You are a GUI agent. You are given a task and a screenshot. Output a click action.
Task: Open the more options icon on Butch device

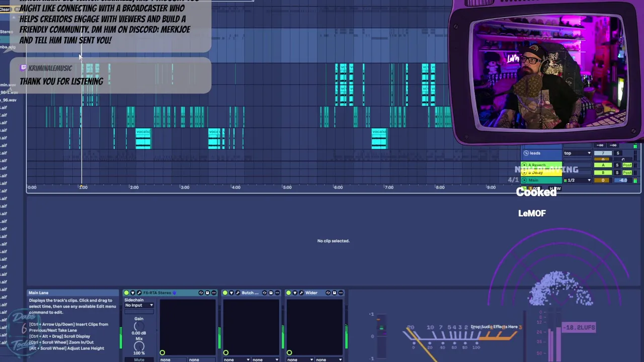(x=277, y=293)
